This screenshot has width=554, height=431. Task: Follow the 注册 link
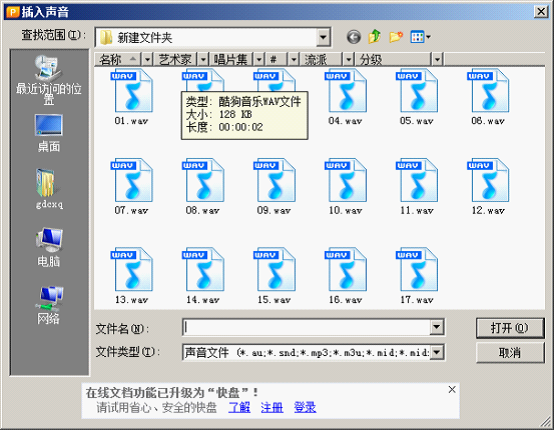[x=272, y=407]
